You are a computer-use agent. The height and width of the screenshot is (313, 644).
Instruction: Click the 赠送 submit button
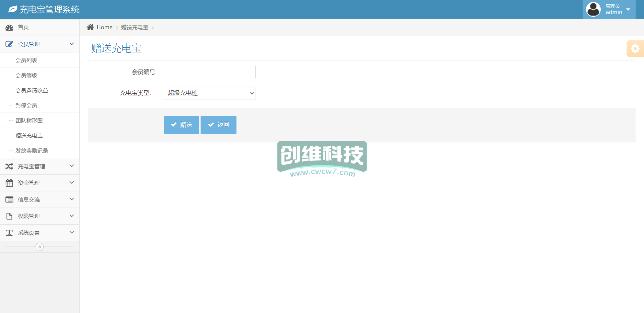pos(181,125)
